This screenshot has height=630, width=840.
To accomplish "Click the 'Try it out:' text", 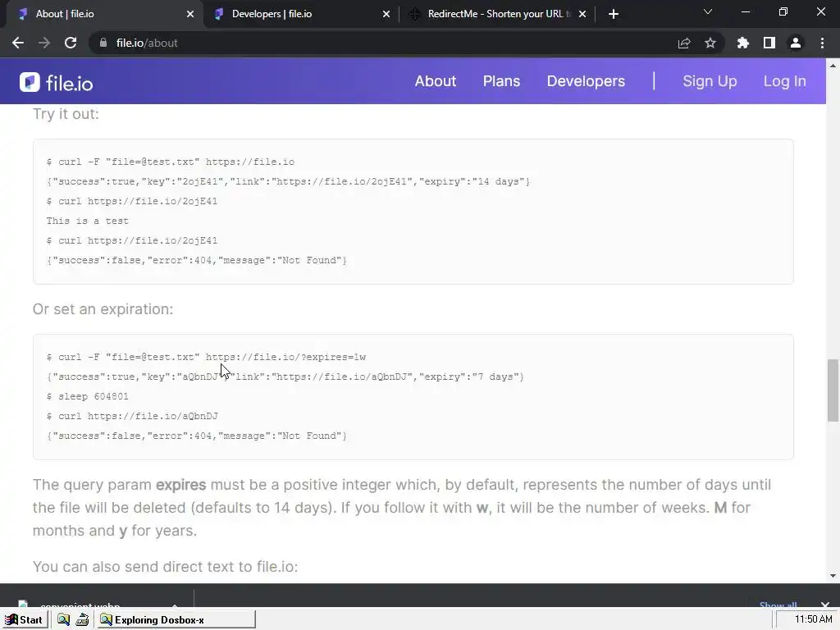I will (66, 113).
